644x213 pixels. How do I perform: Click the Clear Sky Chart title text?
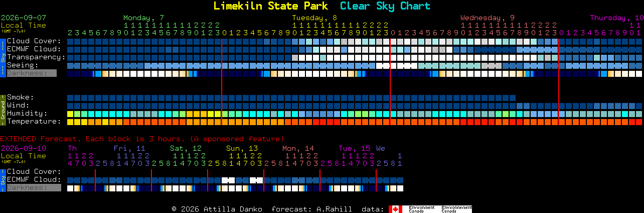(x=385, y=6)
